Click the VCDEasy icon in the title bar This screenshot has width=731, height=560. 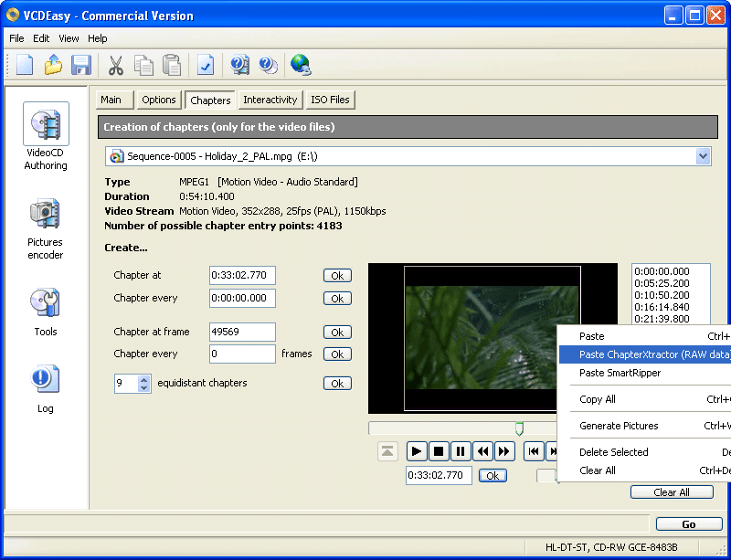coord(13,16)
